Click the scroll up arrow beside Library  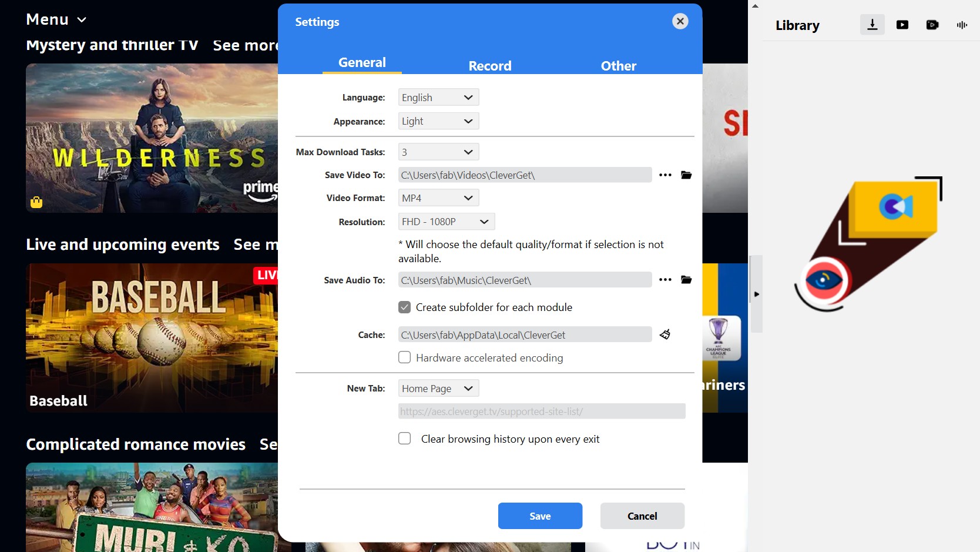click(756, 6)
